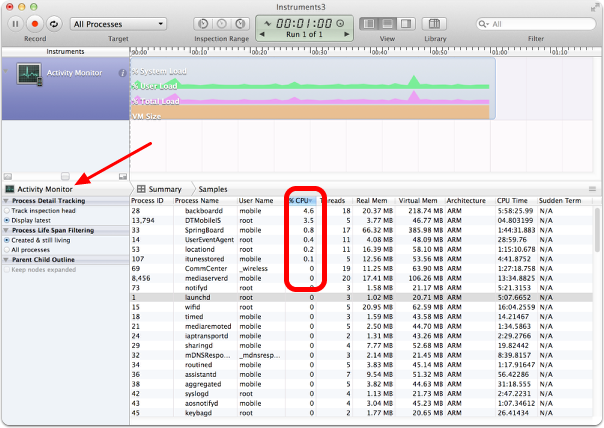This screenshot has height=428, width=604.
Task: Click the Process Name column header
Action: pyautogui.click(x=198, y=200)
